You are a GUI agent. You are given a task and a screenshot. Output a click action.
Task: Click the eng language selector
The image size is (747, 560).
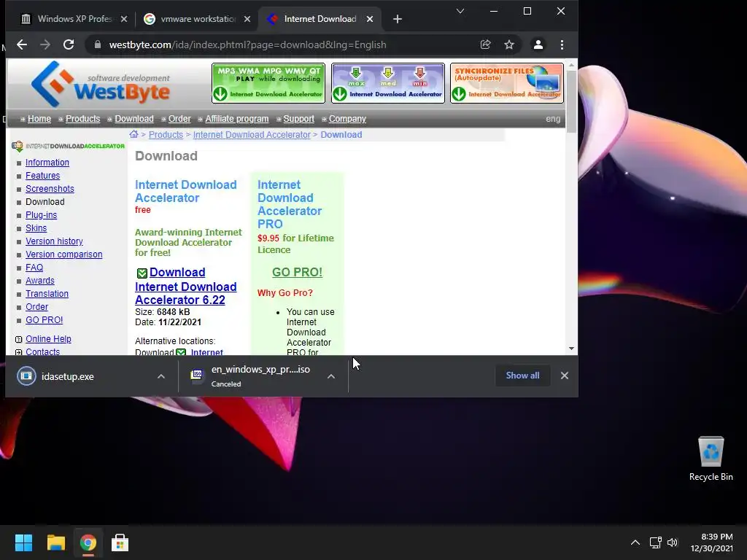[x=553, y=119]
